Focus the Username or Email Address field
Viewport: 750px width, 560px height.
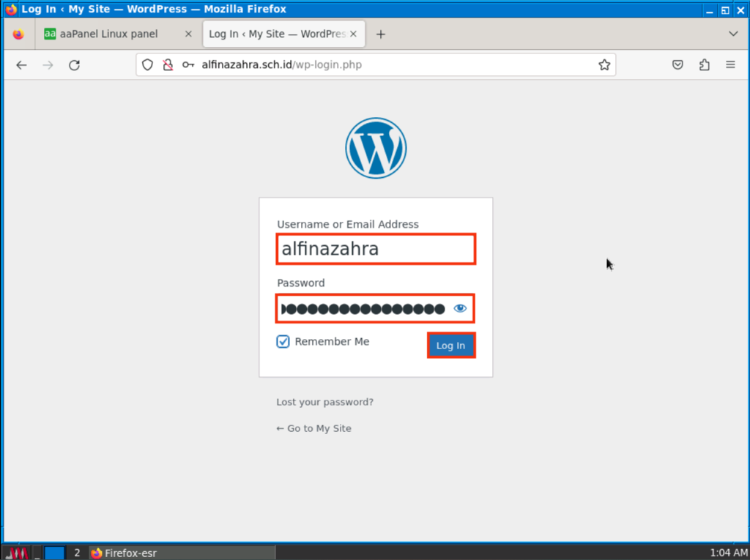[x=376, y=250]
